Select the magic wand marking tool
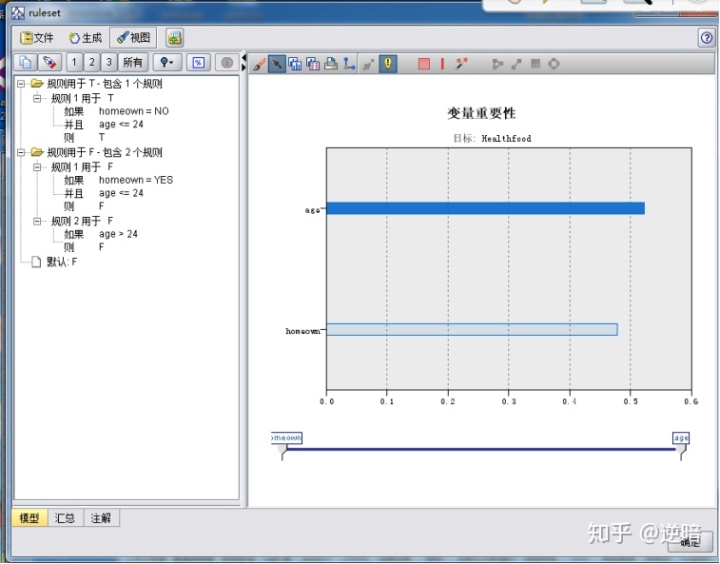 click(x=461, y=63)
